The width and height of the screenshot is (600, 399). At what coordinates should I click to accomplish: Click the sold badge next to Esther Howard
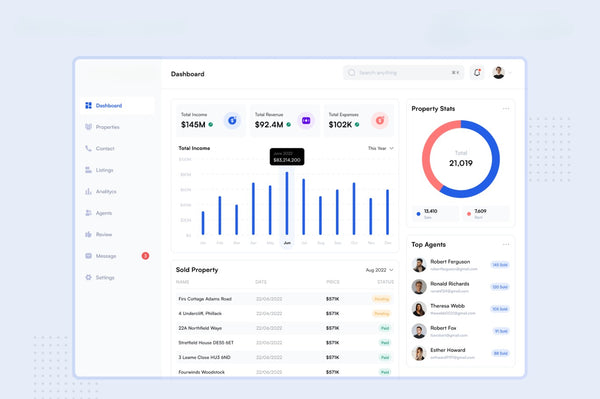501,353
